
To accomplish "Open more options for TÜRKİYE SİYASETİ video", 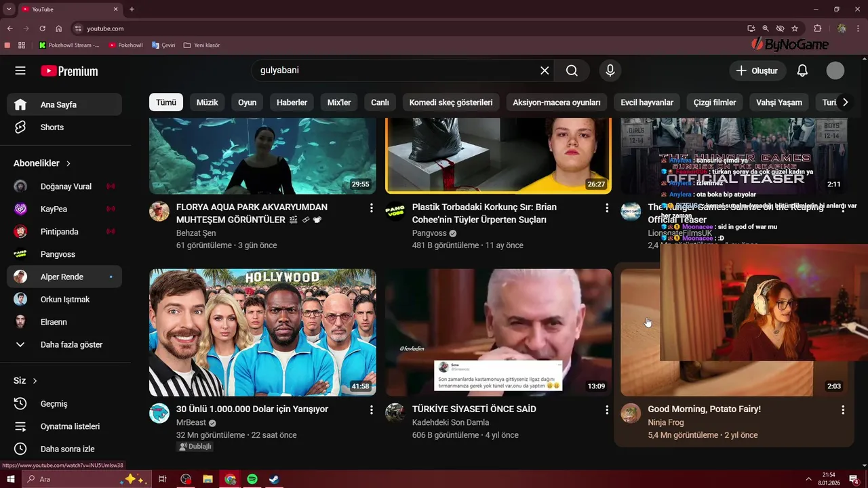I will (x=607, y=410).
